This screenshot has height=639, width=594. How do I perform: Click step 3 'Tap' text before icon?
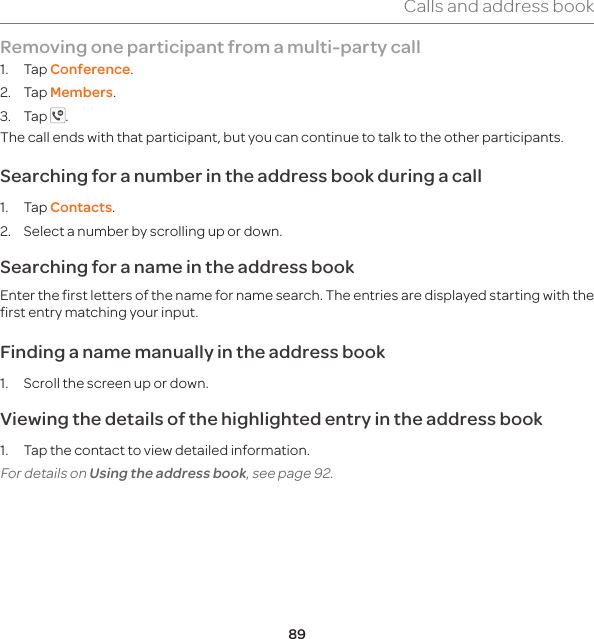point(35,117)
